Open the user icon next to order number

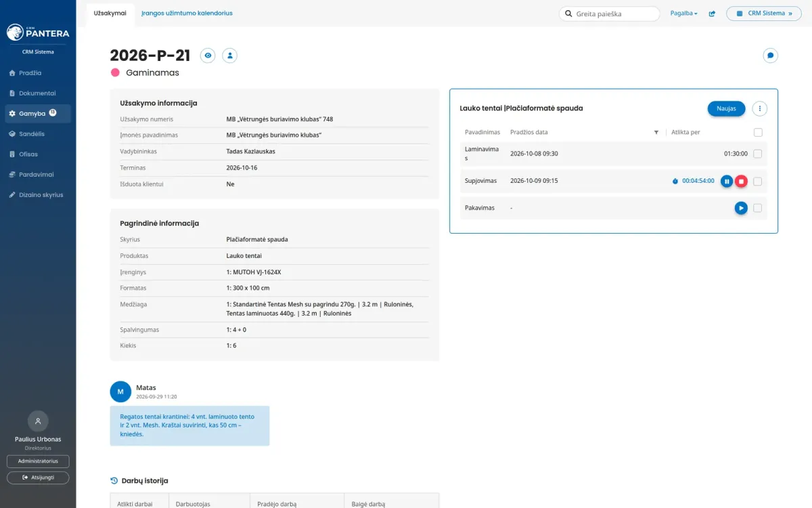click(x=230, y=56)
